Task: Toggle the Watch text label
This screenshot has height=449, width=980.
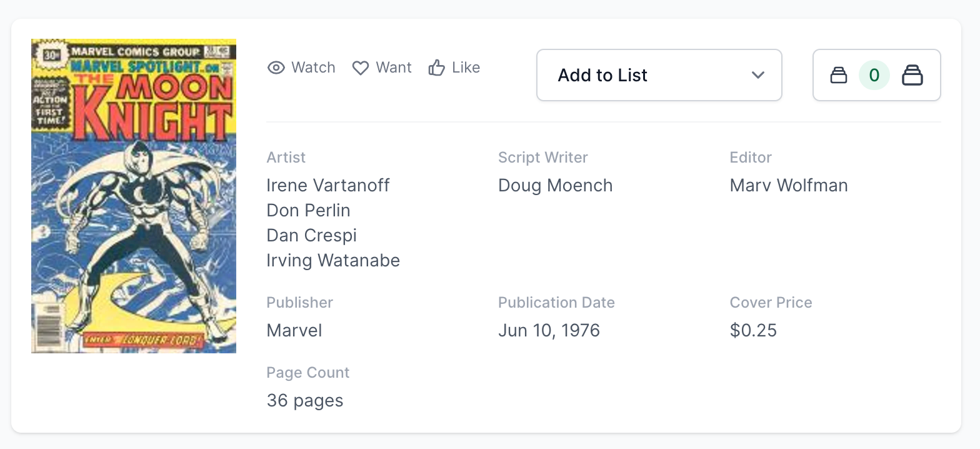Action: point(313,68)
